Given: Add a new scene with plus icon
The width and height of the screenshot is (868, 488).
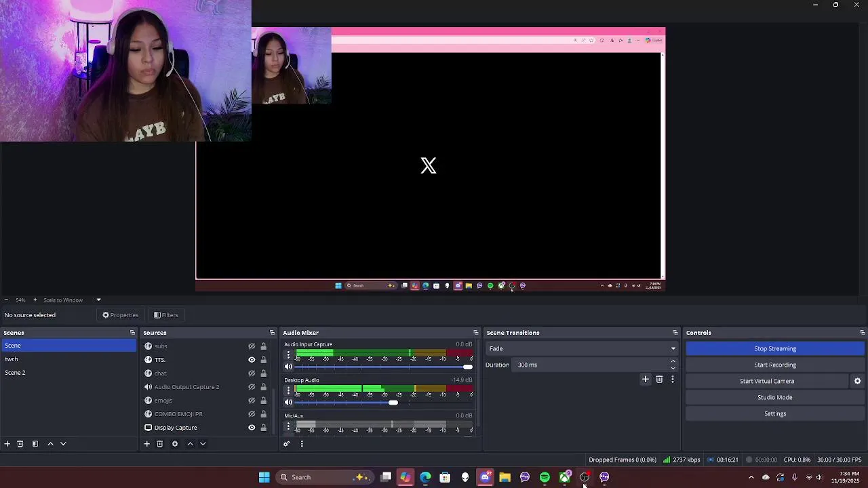Looking at the screenshot, I should (7, 444).
